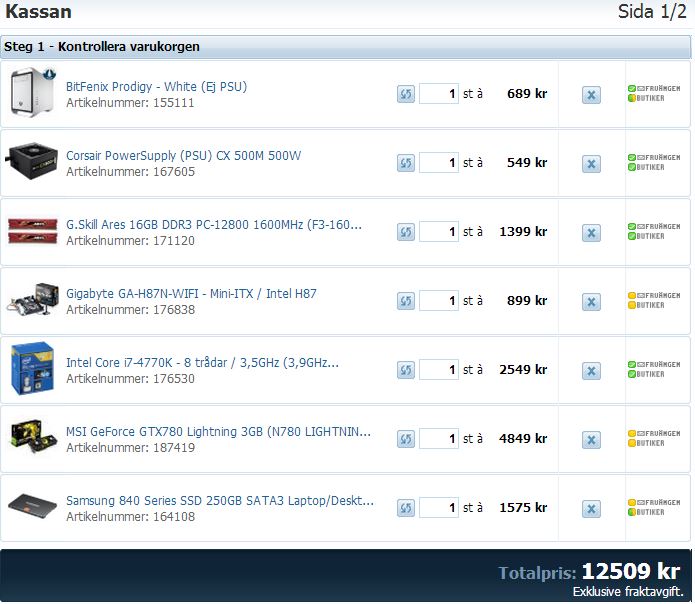
Task: Remove BitFenix Prodigy from the cart
Action: [x=591, y=95]
